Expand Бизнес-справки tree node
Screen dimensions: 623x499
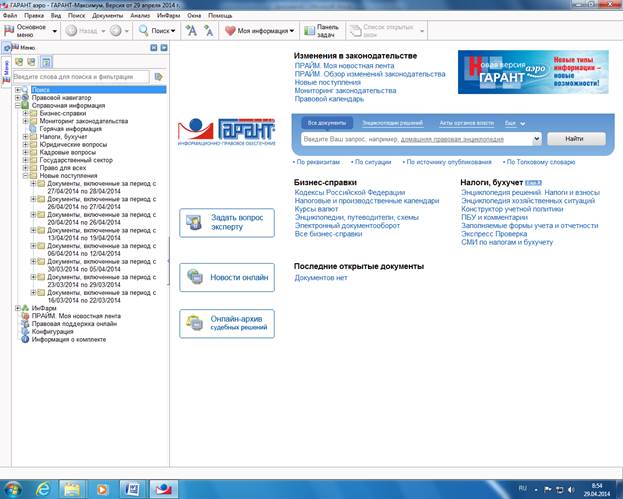click(25, 113)
